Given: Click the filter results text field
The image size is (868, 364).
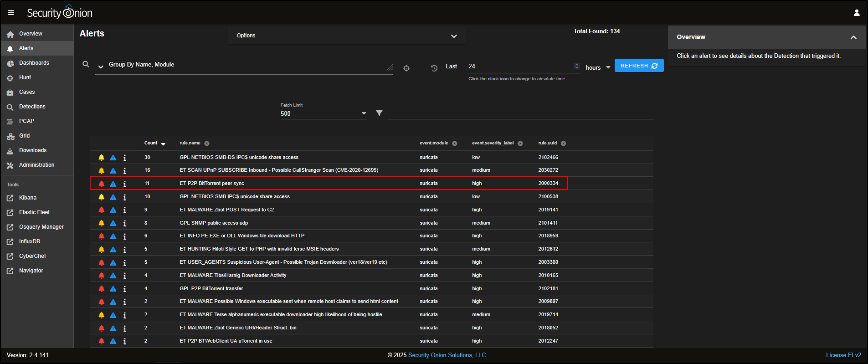Looking at the screenshot, I should [x=520, y=113].
